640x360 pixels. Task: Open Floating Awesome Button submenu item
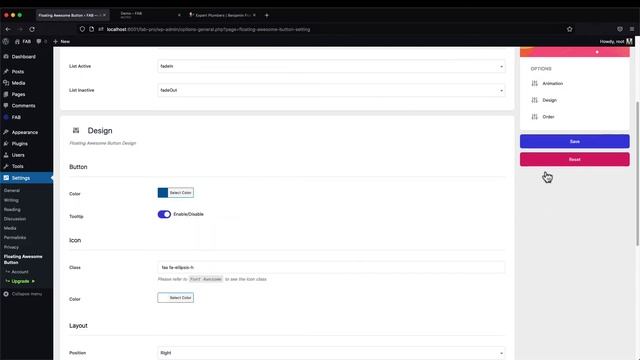pyautogui.click(x=23, y=259)
